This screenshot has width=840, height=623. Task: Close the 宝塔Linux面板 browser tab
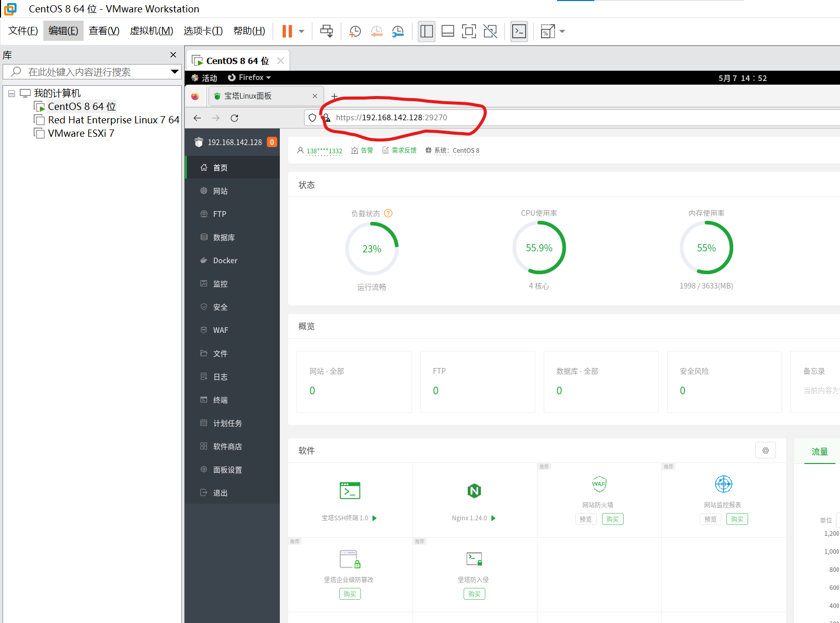click(x=315, y=96)
